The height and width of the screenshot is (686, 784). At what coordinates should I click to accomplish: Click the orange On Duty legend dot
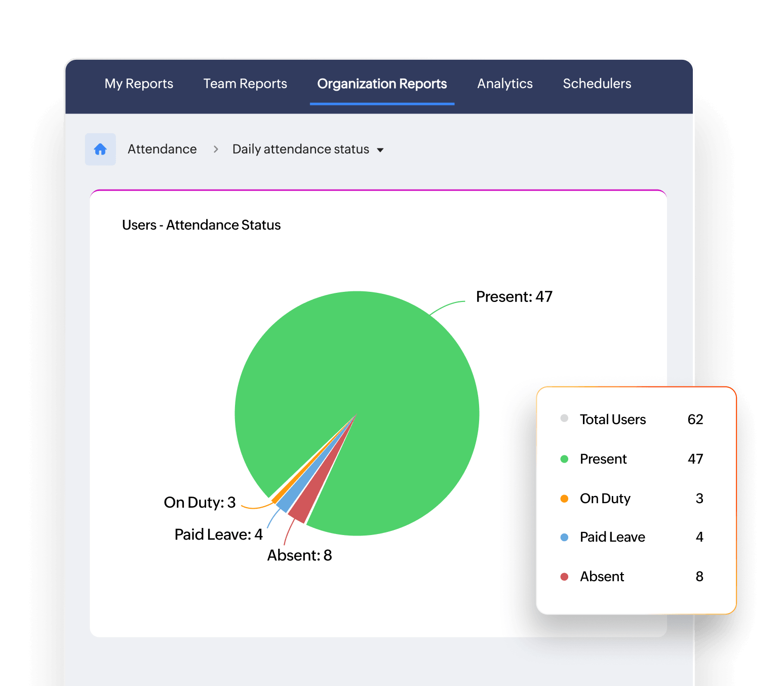click(564, 499)
